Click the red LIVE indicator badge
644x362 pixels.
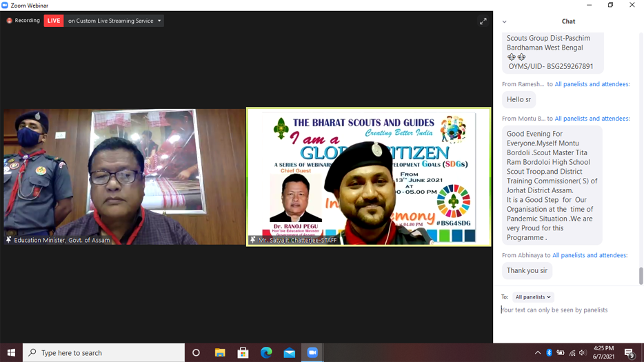click(54, 21)
